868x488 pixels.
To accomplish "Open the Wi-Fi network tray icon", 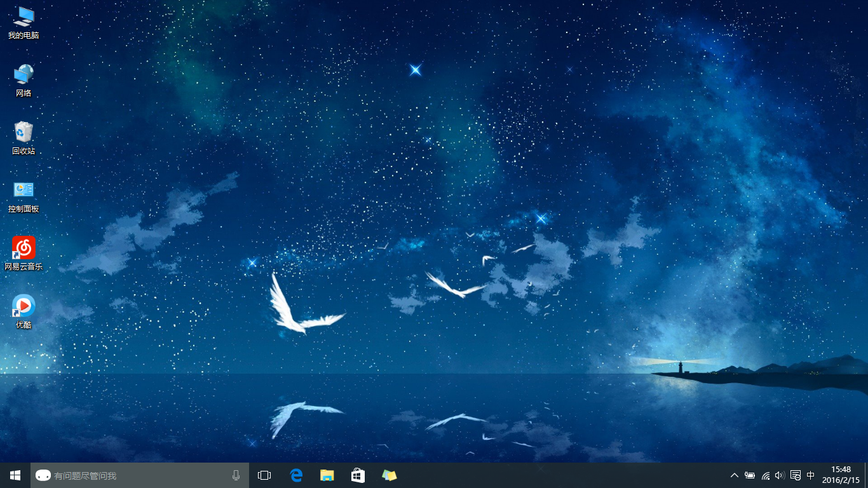I will click(x=766, y=475).
